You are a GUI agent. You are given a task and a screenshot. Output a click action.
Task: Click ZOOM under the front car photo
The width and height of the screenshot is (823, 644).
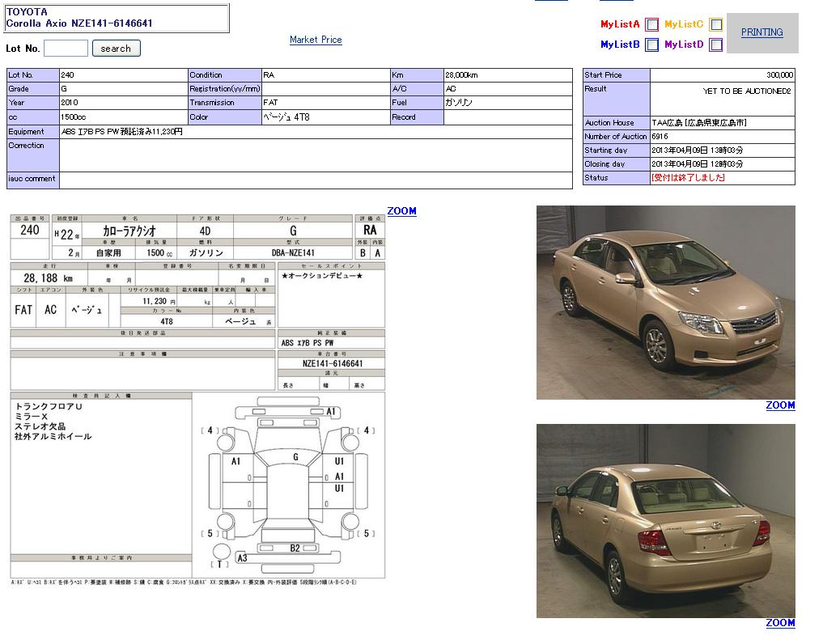[780, 405]
